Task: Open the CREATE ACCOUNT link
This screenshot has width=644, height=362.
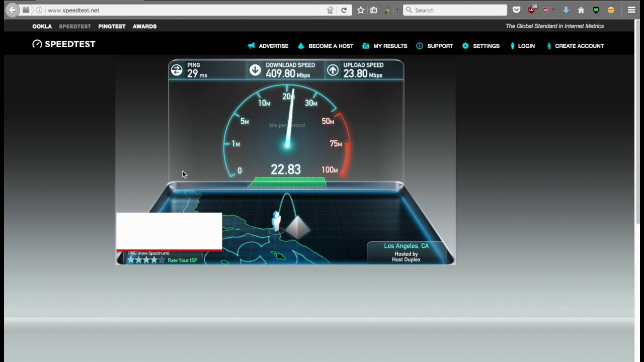Action: click(580, 46)
